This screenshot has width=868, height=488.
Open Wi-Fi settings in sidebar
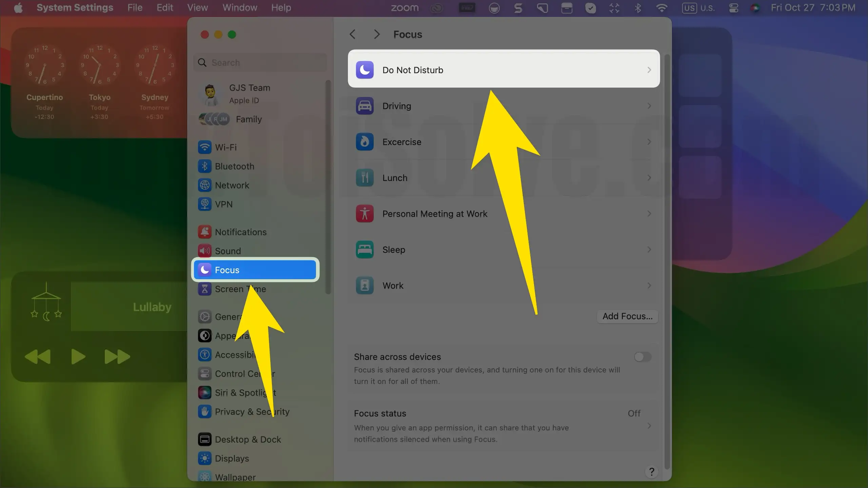point(255,147)
